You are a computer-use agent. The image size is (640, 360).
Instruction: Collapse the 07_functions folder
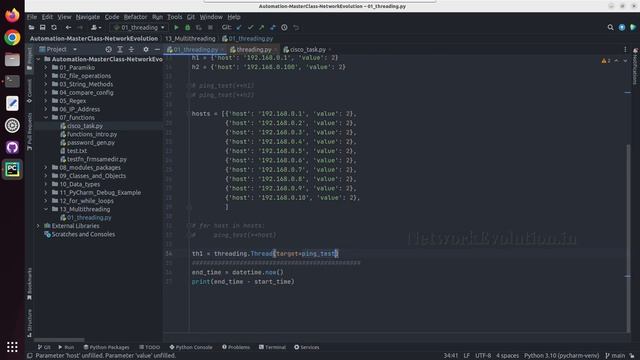pyautogui.click(x=46, y=118)
